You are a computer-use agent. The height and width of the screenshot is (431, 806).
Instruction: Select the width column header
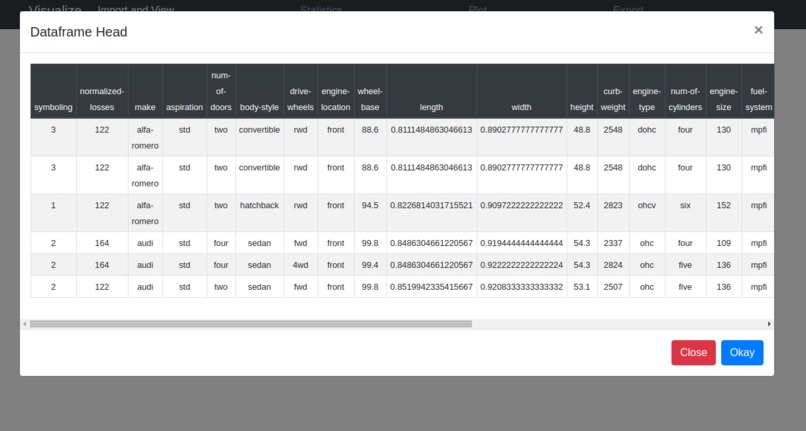point(522,92)
